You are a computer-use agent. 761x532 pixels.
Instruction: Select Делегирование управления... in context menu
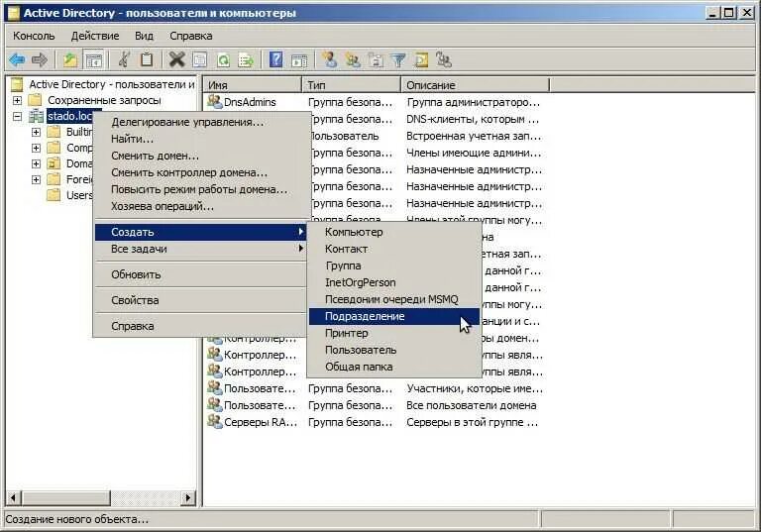(x=200, y=122)
